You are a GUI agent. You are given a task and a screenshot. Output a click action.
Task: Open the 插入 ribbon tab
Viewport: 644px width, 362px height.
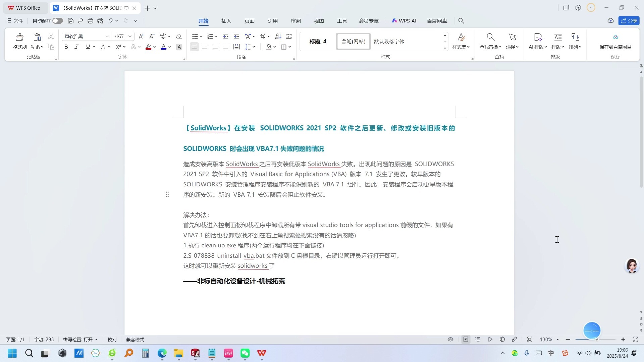[x=226, y=21]
